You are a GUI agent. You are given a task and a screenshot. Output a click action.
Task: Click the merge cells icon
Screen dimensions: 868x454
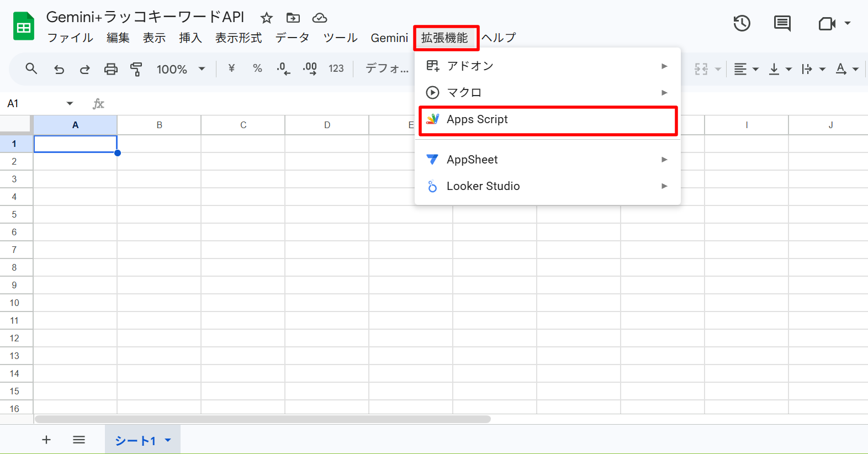point(701,69)
